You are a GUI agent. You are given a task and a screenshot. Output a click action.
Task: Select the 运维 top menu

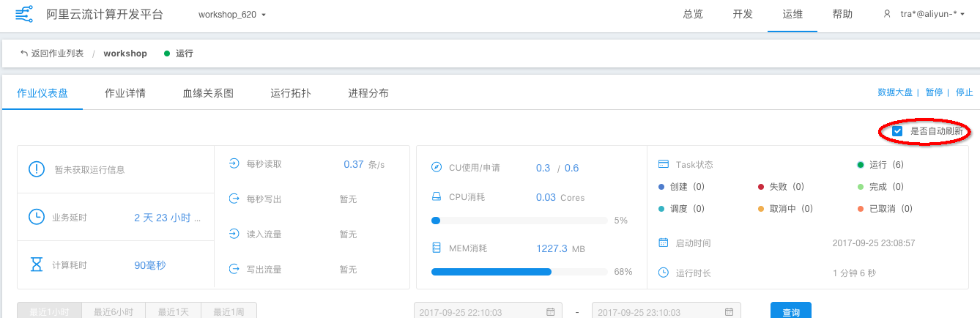pyautogui.click(x=792, y=14)
